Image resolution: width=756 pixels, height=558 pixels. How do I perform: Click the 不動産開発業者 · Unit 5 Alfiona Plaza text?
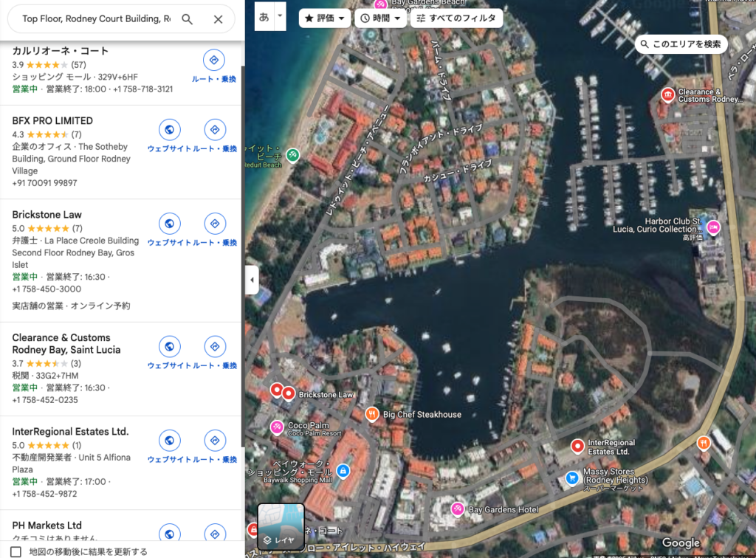[72, 464]
